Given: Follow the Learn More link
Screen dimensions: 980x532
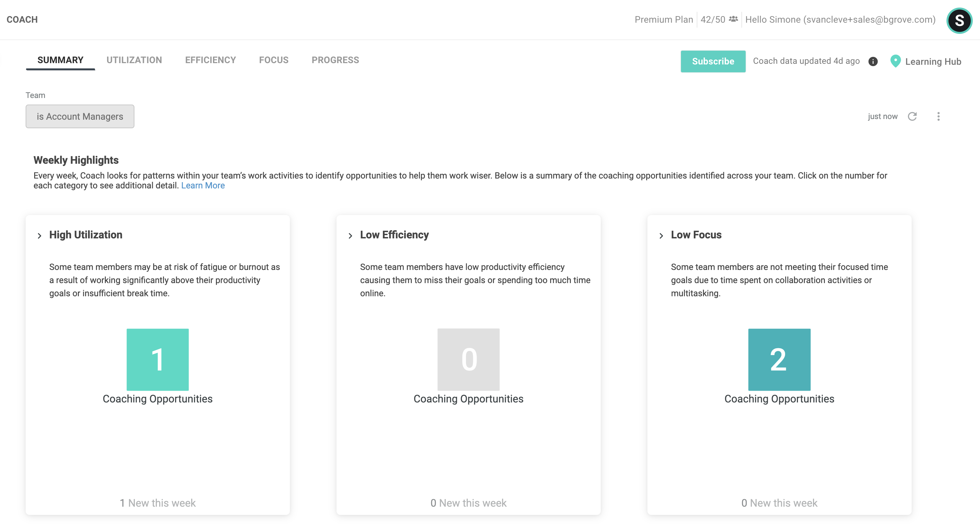Looking at the screenshot, I should coord(203,185).
